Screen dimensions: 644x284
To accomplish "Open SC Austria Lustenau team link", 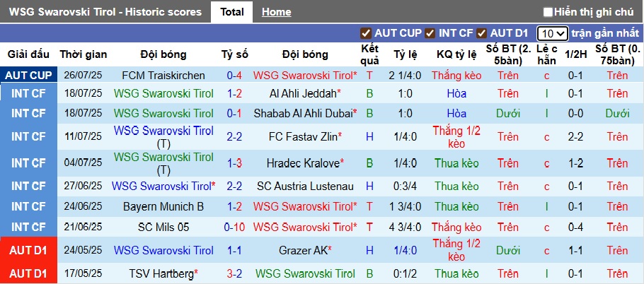I will coord(305,187).
